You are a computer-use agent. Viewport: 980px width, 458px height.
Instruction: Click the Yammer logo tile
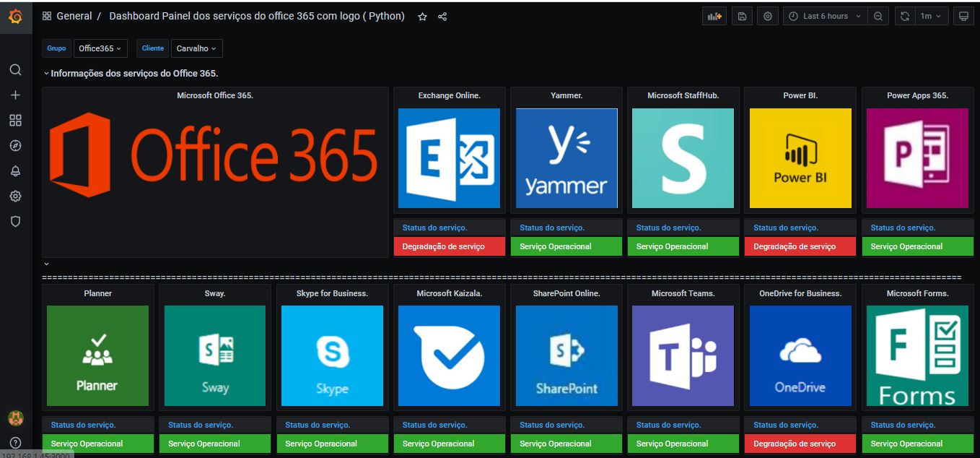[566, 158]
